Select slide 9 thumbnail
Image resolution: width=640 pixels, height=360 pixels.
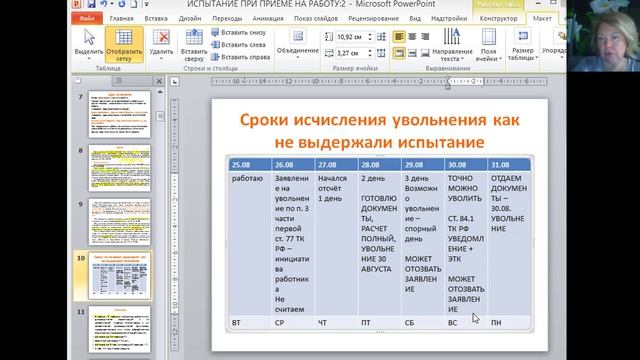coord(120,222)
